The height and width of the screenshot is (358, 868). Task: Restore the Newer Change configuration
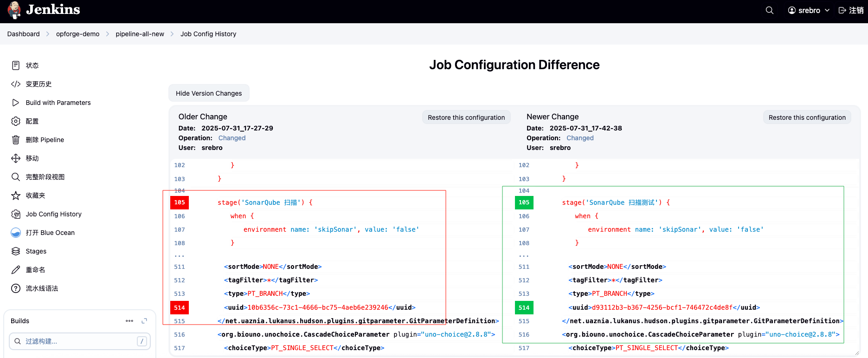pyautogui.click(x=807, y=117)
